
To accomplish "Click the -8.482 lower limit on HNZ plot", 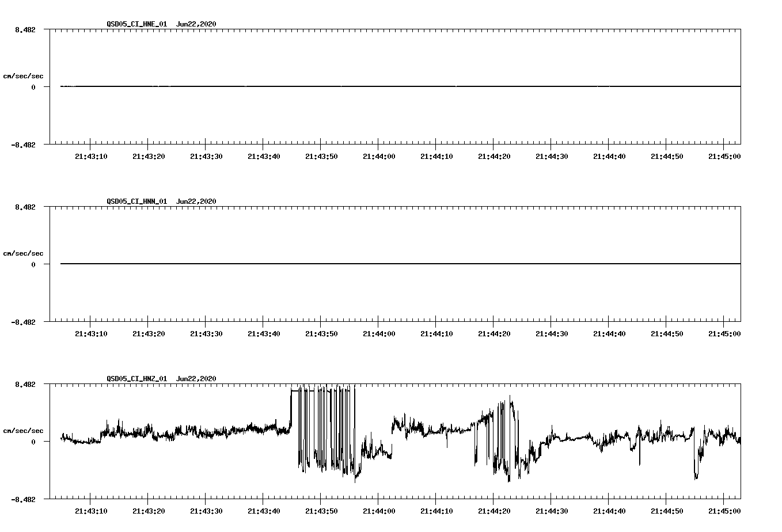I will point(24,499).
